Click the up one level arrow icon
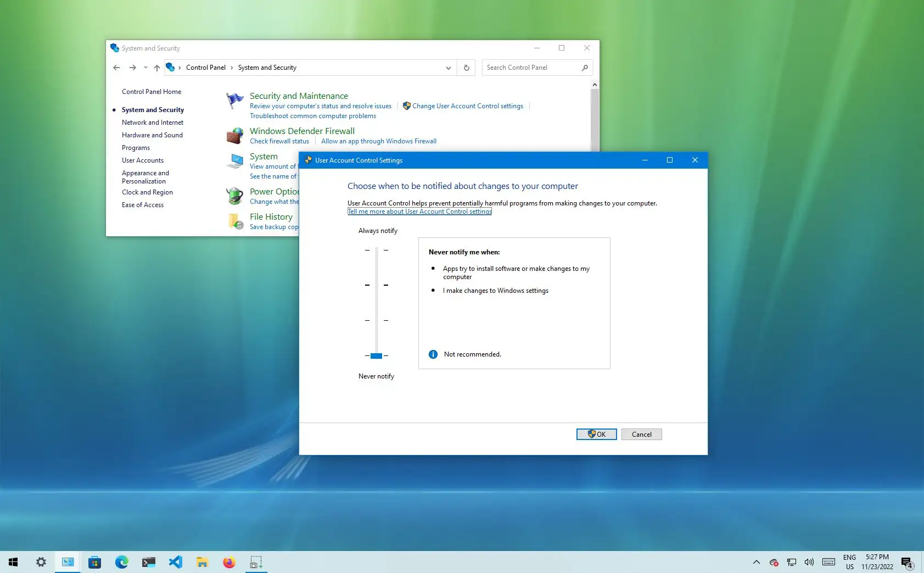Screen dimensions: 924x573 click(156, 67)
